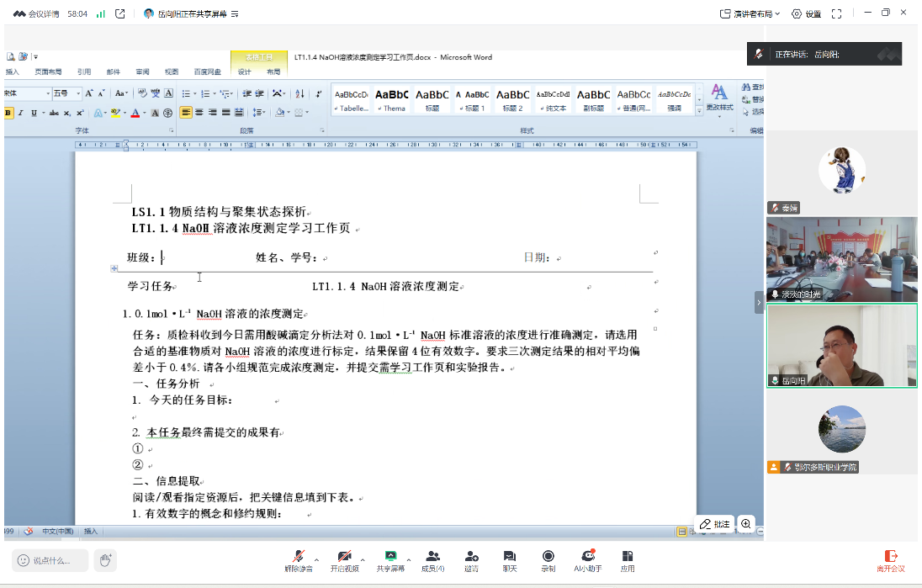Screen dimensions: 922x588
Task: Open the members list (成员)
Action: click(432, 559)
